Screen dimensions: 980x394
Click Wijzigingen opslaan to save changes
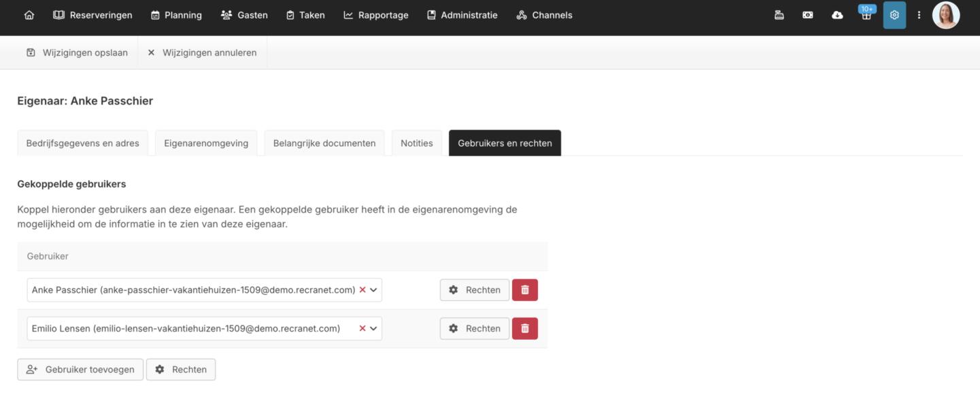[x=77, y=53]
